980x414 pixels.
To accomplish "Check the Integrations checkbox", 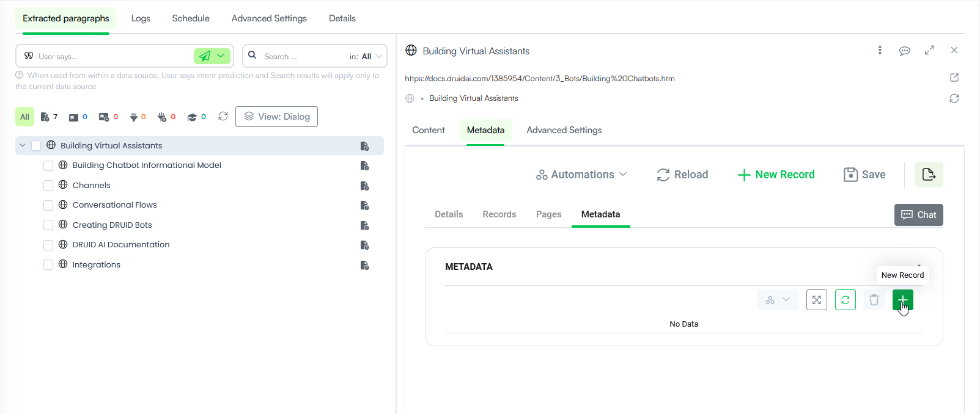I will pyautogui.click(x=48, y=264).
